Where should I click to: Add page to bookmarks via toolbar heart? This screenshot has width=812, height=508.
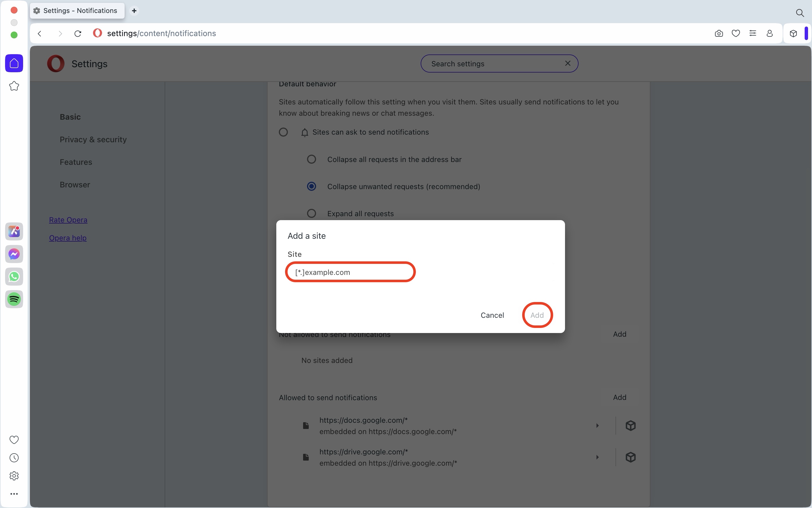(x=736, y=33)
